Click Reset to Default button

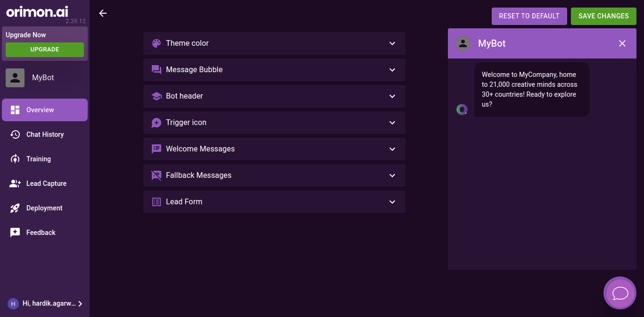click(x=529, y=16)
